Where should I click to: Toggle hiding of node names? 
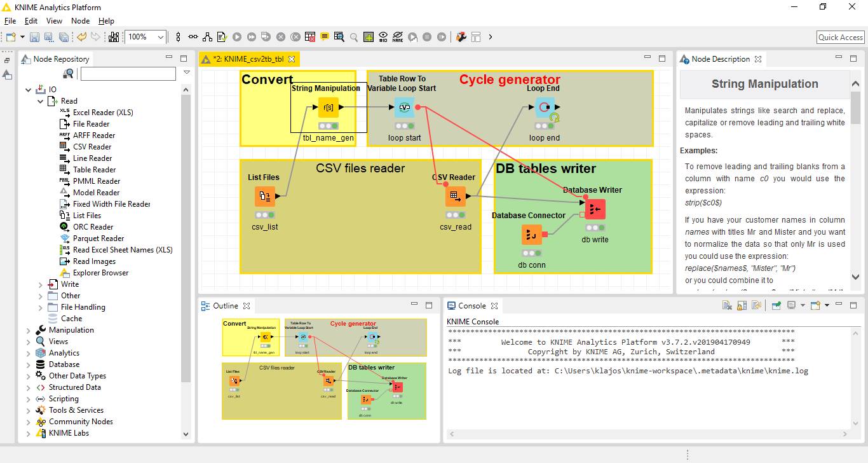pyautogui.click(x=397, y=37)
